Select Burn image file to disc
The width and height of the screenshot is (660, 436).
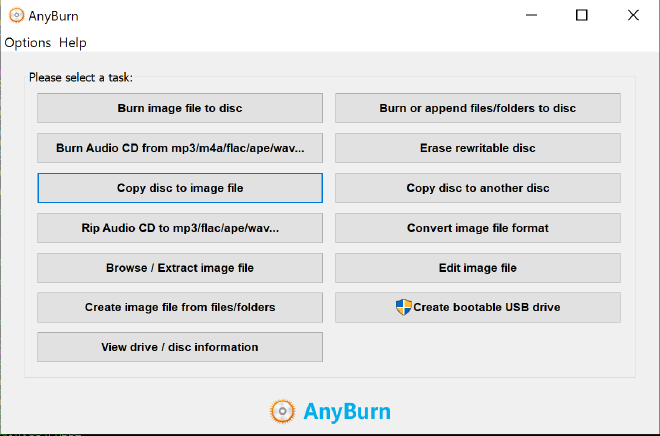(180, 108)
